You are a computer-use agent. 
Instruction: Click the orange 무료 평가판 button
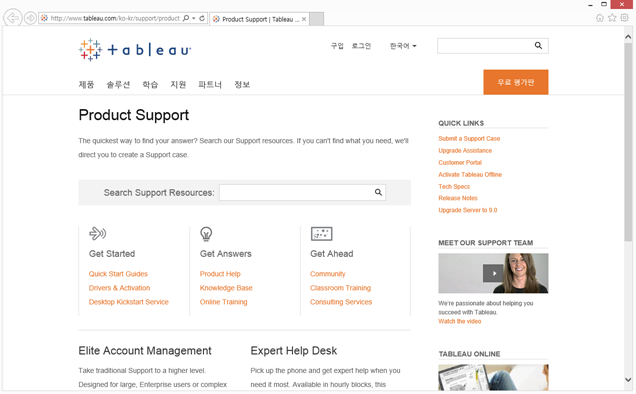click(x=516, y=82)
